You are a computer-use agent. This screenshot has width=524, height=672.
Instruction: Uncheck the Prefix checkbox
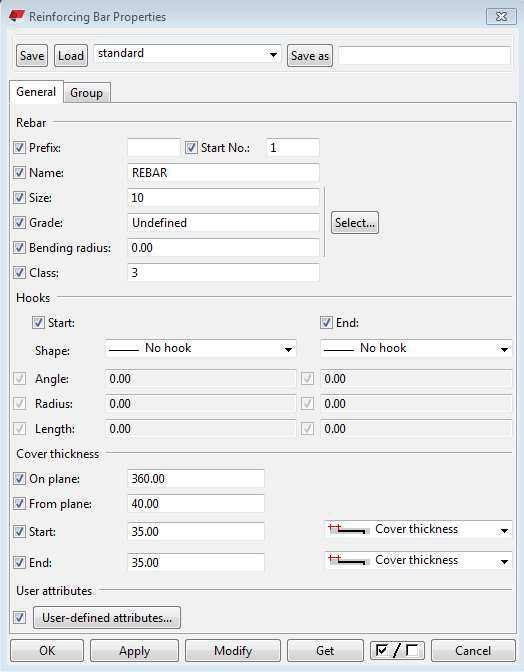coord(19,148)
